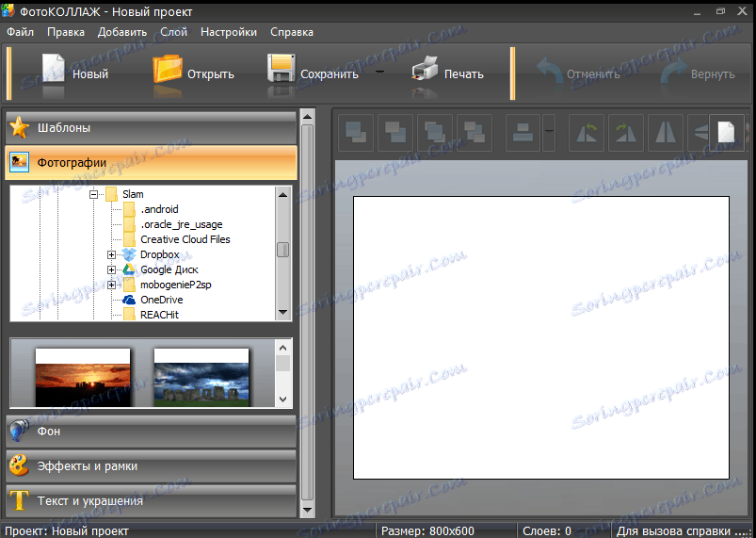Select the mobogenieP2sp folder
Screen dimensions: 756x538
pos(175,285)
